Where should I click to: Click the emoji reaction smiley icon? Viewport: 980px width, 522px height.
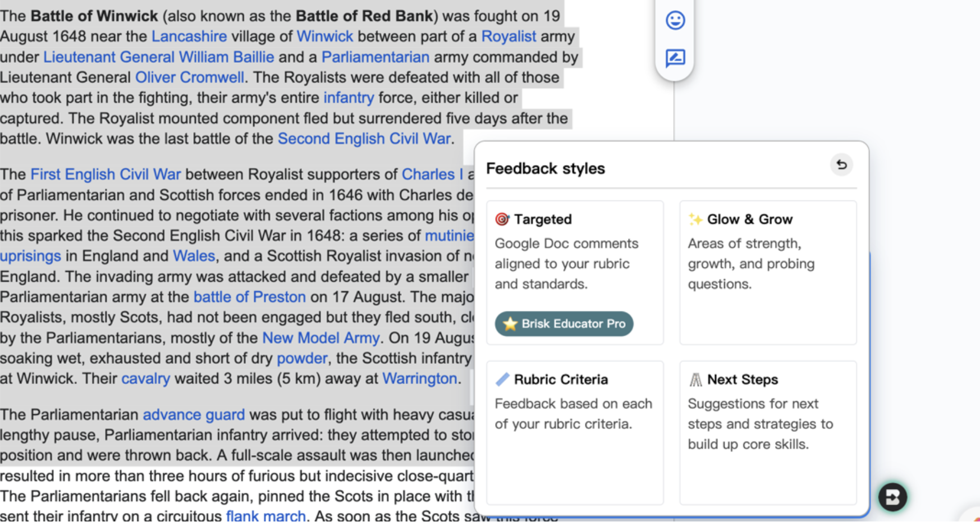coord(675,21)
